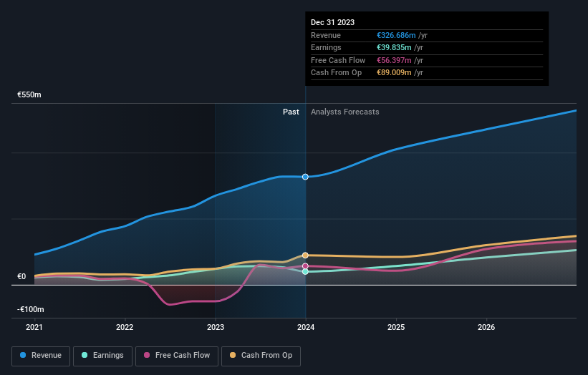The image size is (588, 375).
Task: Click the €0 y-axis label
Action: [x=21, y=276]
